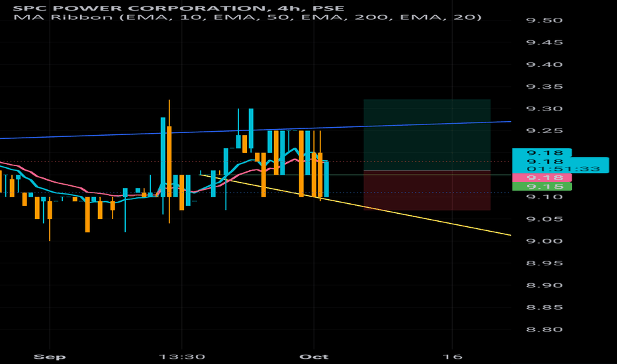Viewport: 617px width, 364px height.
Task: Click the 8.85 price axis label
Action: click(x=544, y=307)
